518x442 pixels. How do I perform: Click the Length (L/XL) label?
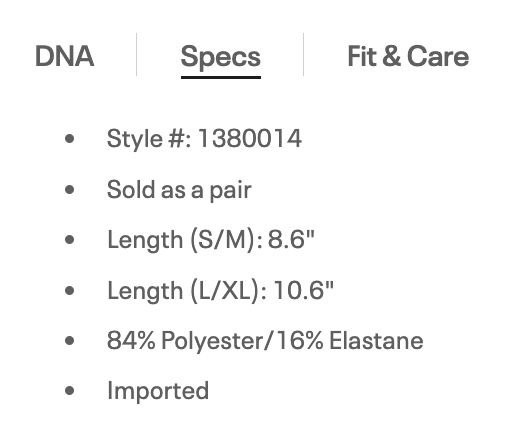pos(187,290)
